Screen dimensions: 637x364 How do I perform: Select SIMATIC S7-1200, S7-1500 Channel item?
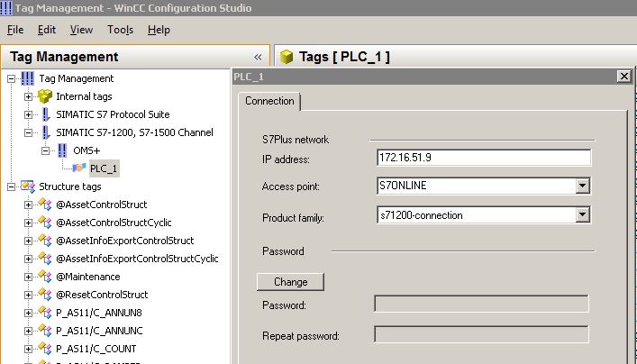134,132
